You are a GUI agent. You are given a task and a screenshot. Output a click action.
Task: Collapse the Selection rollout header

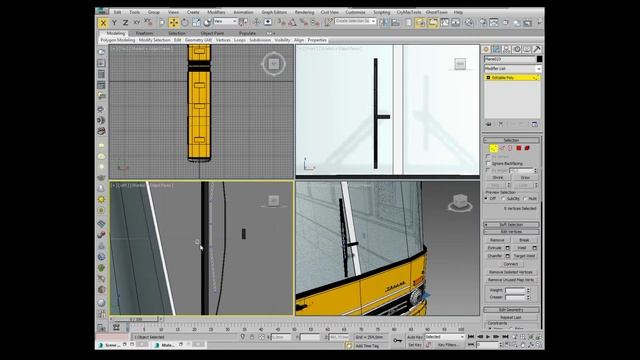point(511,140)
